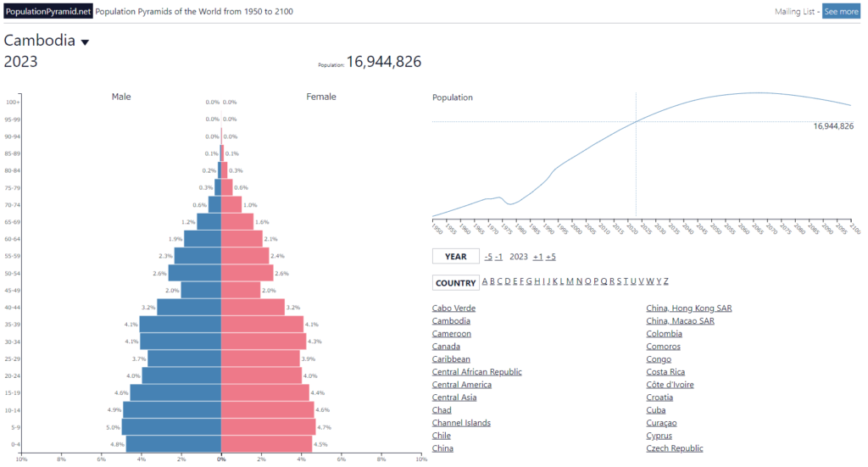Open the Canada country link

click(x=446, y=347)
